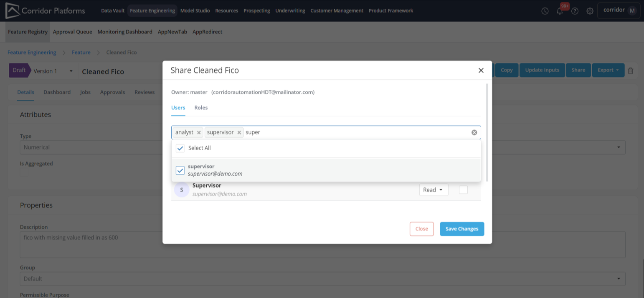
Task: Open the Read permission dropdown
Action: coord(433,190)
